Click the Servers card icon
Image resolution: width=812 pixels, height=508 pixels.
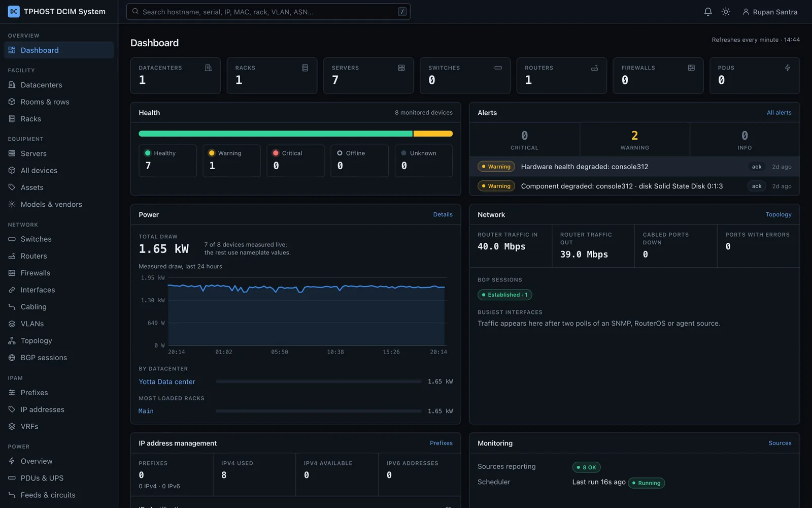pyautogui.click(x=401, y=68)
